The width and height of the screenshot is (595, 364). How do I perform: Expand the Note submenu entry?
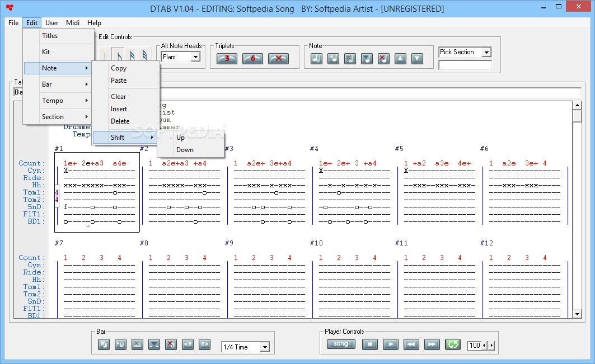pos(58,68)
